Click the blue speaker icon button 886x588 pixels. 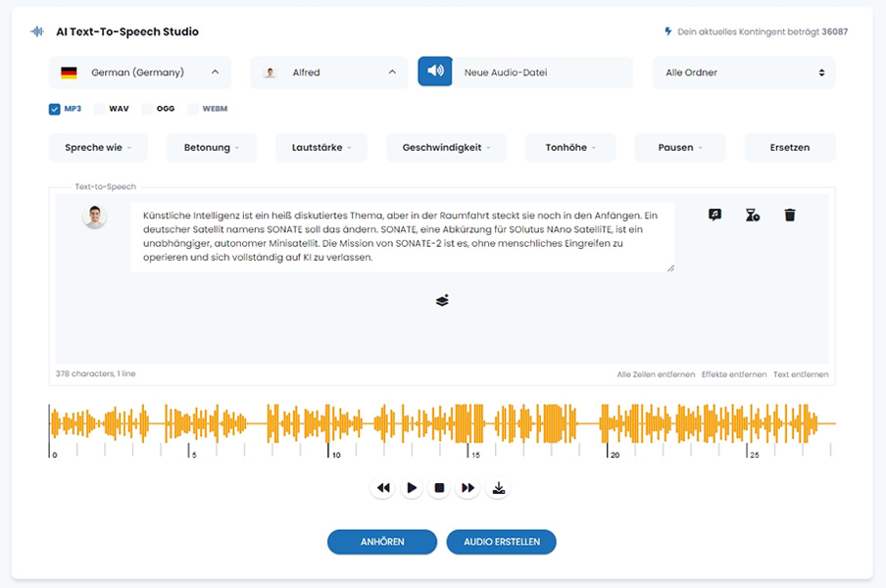click(x=435, y=72)
